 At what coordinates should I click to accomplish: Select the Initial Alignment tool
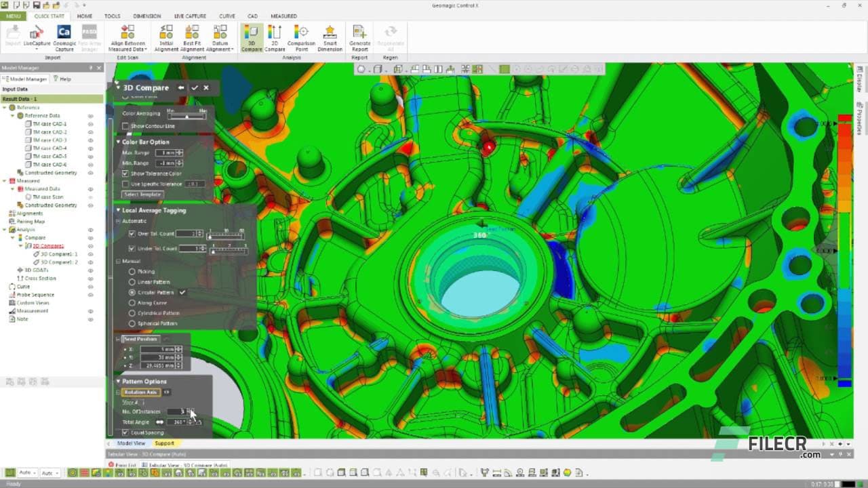tap(167, 35)
